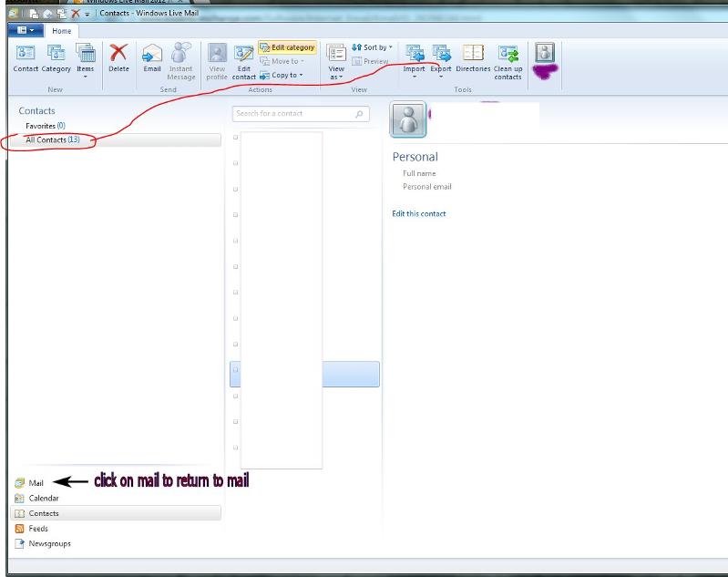Click the Preview button in the View group
Screen dimensions: 728x577
click(x=370, y=61)
